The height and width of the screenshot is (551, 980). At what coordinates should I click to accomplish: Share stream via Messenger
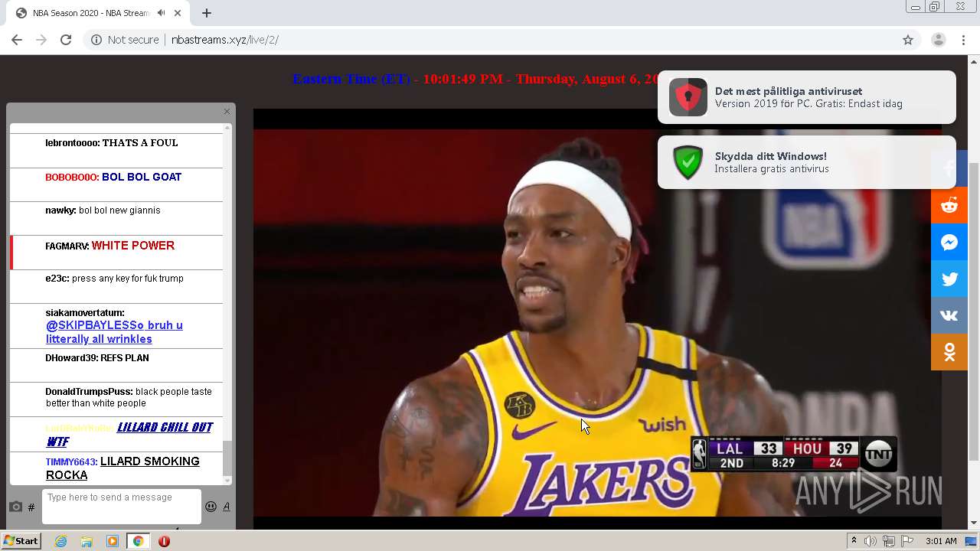point(949,242)
